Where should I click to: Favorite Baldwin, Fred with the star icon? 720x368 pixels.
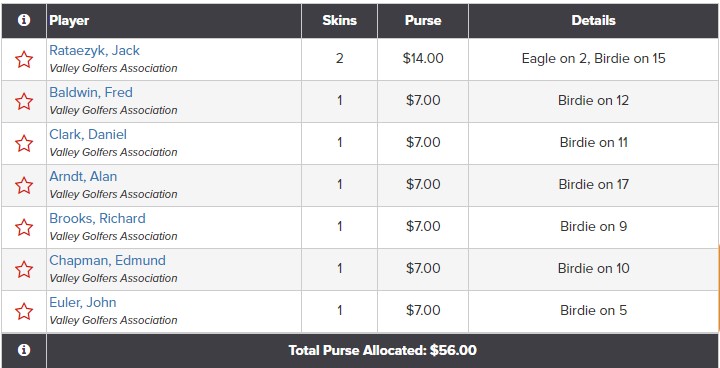(x=24, y=102)
